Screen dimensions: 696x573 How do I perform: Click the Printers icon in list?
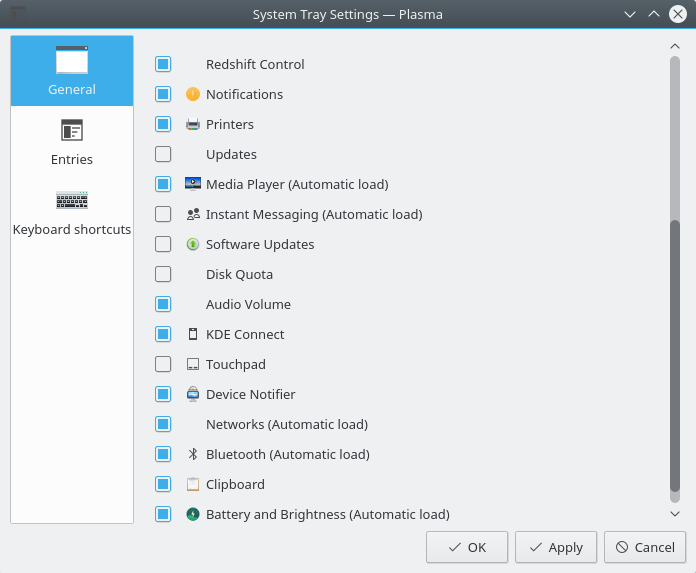point(193,124)
